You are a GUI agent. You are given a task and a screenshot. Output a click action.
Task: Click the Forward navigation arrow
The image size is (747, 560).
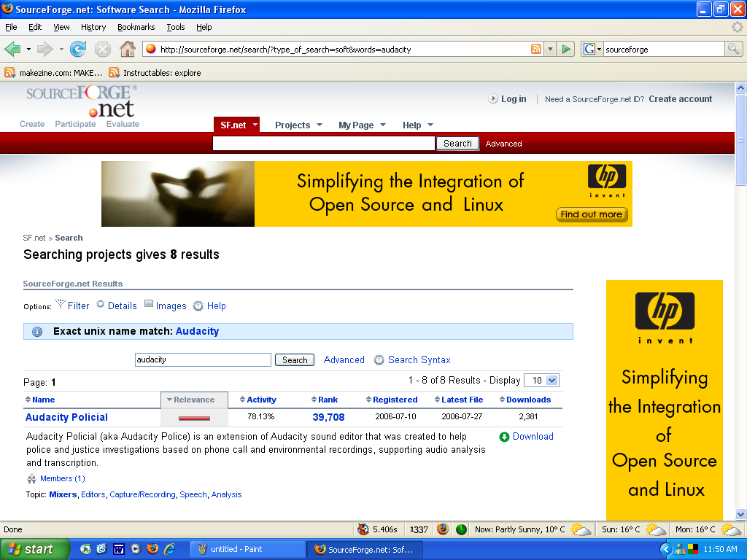tap(44, 49)
